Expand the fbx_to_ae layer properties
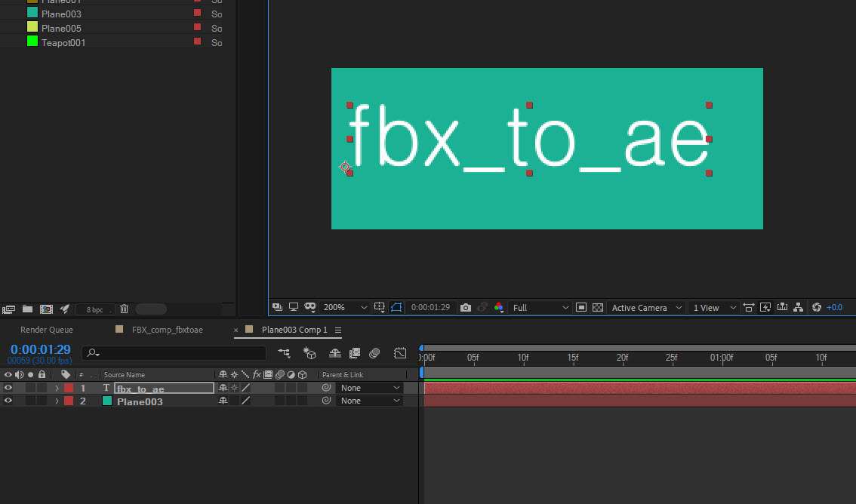856x504 pixels. (x=57, y=389)
